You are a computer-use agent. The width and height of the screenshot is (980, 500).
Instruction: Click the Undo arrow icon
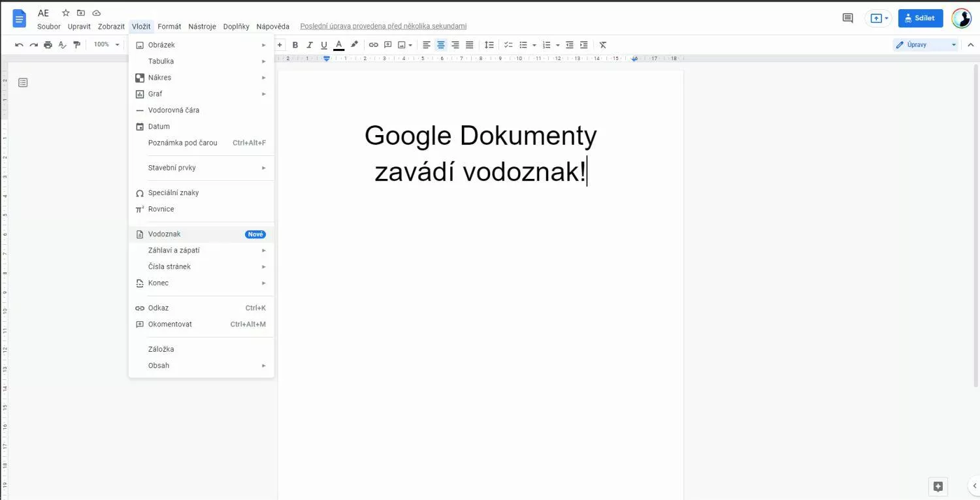19,45
